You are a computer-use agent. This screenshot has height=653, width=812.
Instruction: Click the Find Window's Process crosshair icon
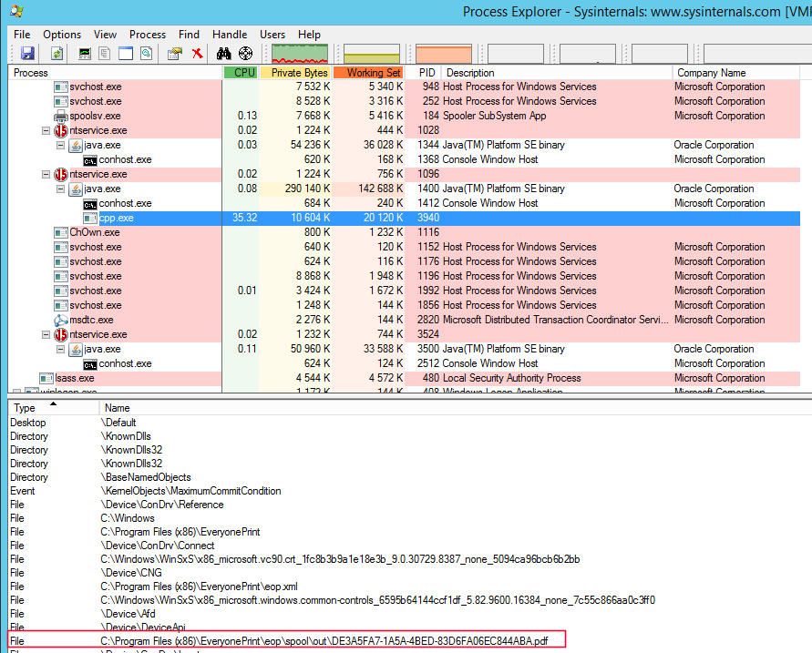coord(244,53)
